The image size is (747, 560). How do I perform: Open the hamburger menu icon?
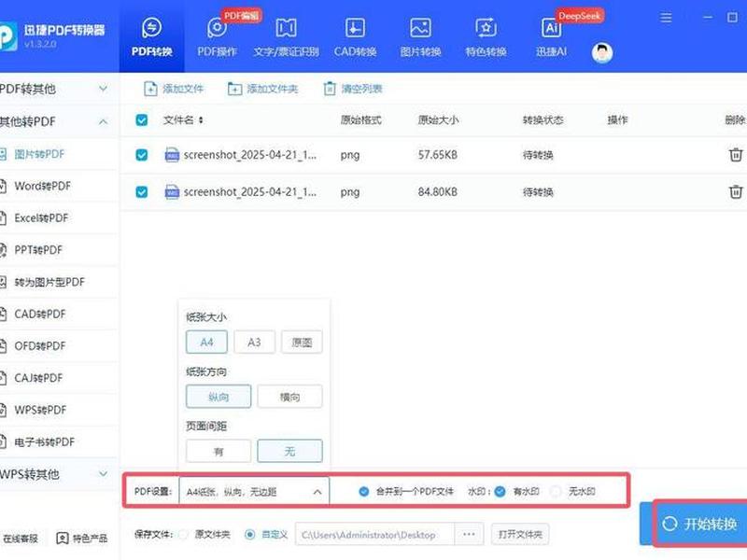pyautogui.click(x=666, y=18)
